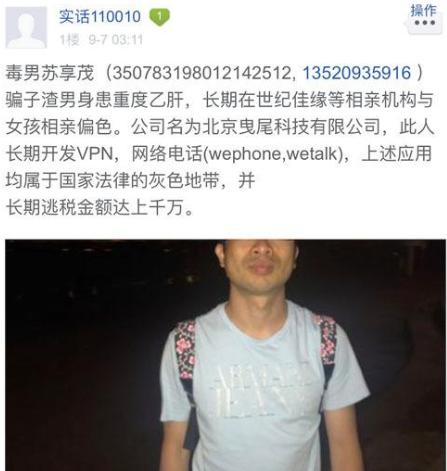447x471 pixels.
Task: Tap the blue phone number link
Action: [357, 73]
